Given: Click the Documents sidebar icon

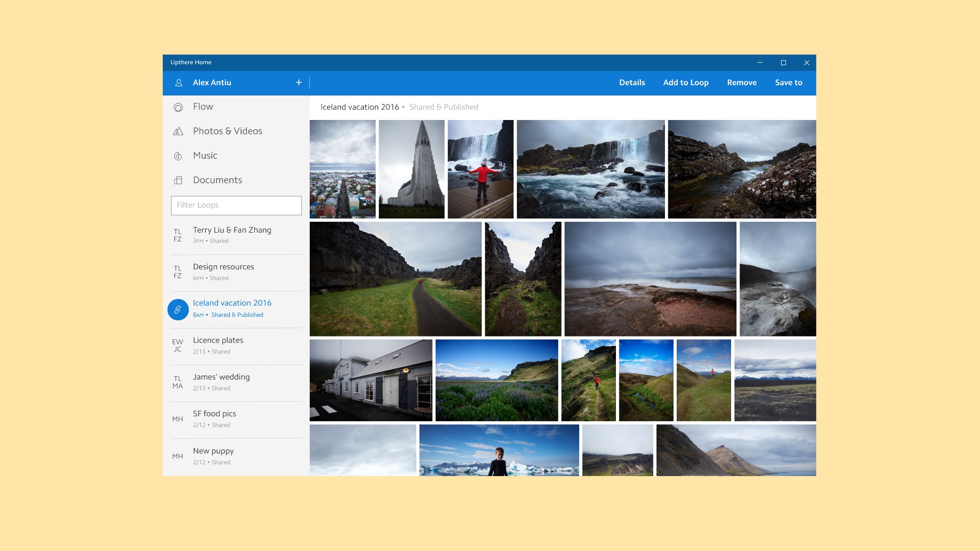Looking at the screenshot, I should (x=178, y=180).
